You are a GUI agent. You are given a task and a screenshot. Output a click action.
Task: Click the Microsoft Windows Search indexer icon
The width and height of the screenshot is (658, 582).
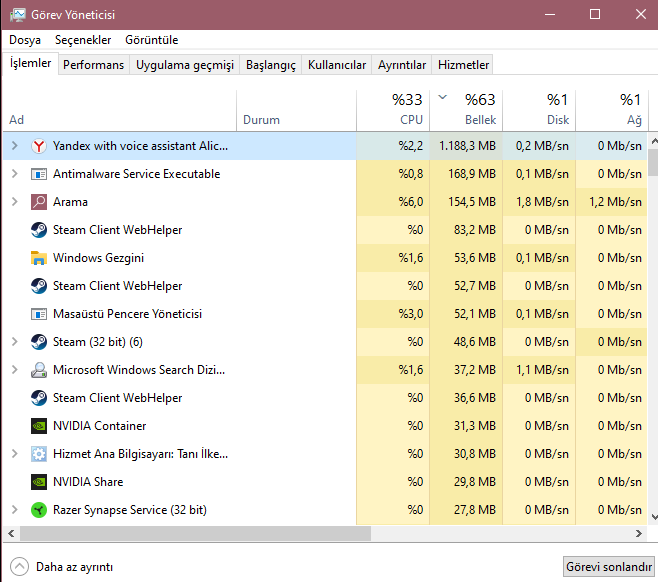(39, 370)
